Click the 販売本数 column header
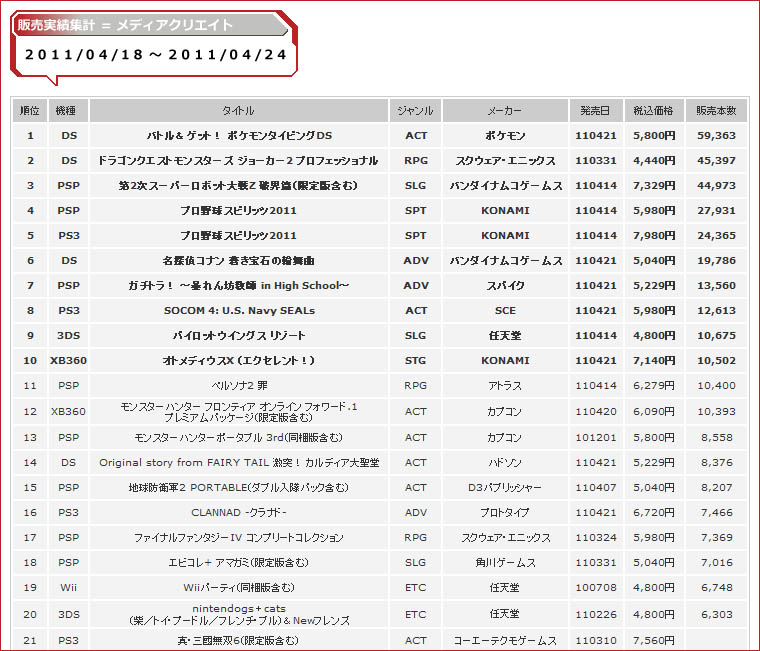 [x=716, y=111]
